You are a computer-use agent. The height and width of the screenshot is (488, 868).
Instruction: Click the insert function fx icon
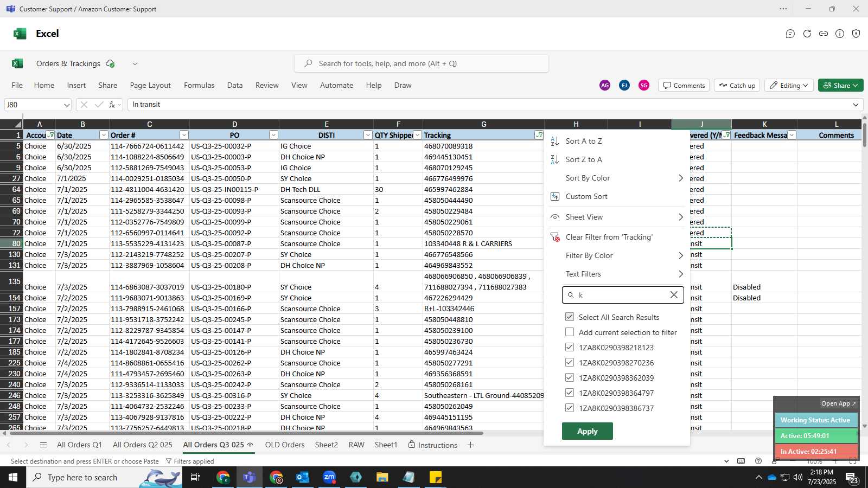112,105
